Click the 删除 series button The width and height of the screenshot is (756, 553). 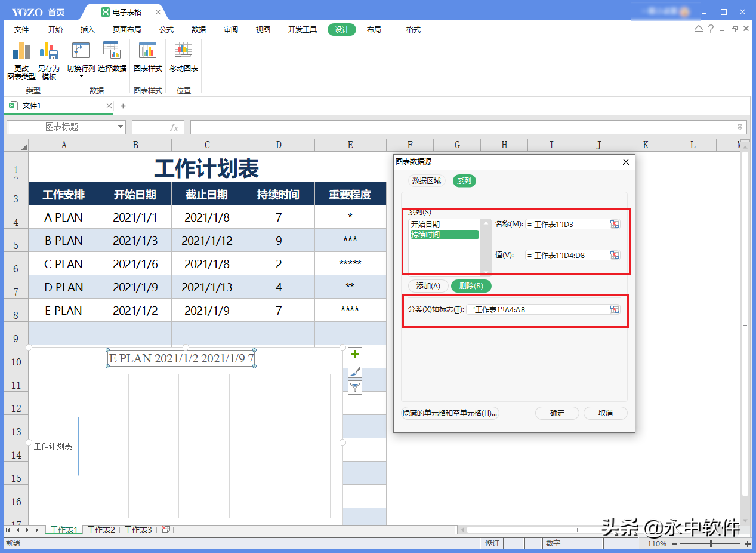471,286
